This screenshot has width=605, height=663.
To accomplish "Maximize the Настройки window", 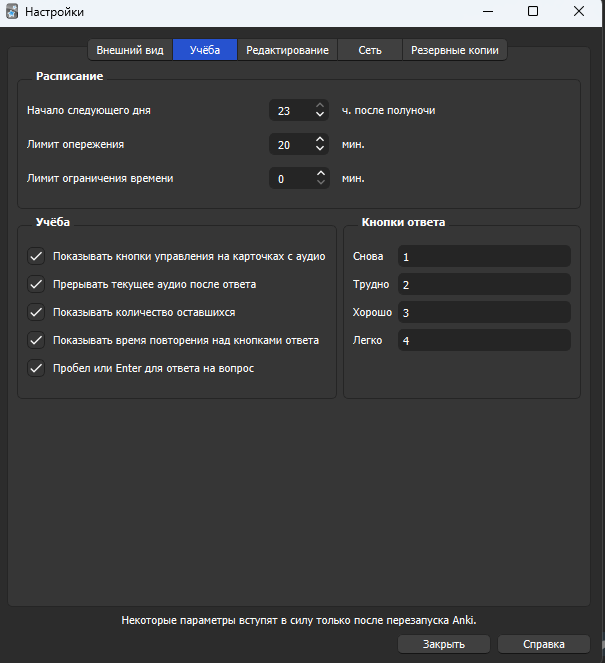I will [533, 11].
